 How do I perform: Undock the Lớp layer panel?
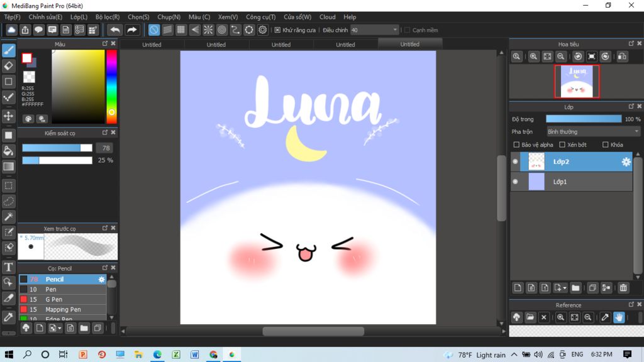pyautogui.click(x=631, y=106)
